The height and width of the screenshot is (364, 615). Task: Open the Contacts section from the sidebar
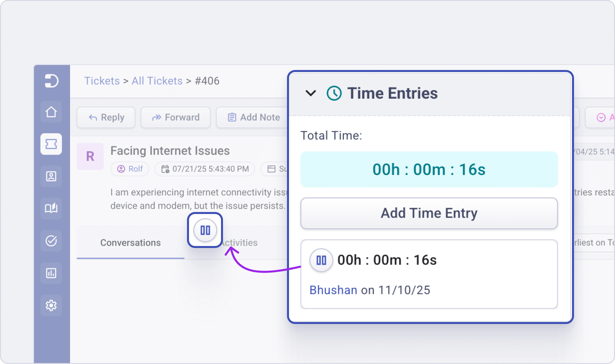point(51,176)
